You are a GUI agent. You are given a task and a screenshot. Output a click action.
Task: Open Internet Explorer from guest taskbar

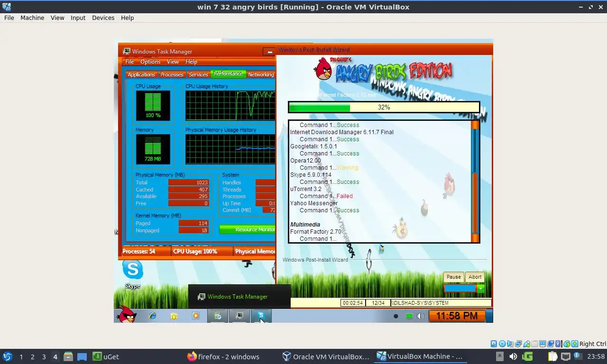point(153,316)
